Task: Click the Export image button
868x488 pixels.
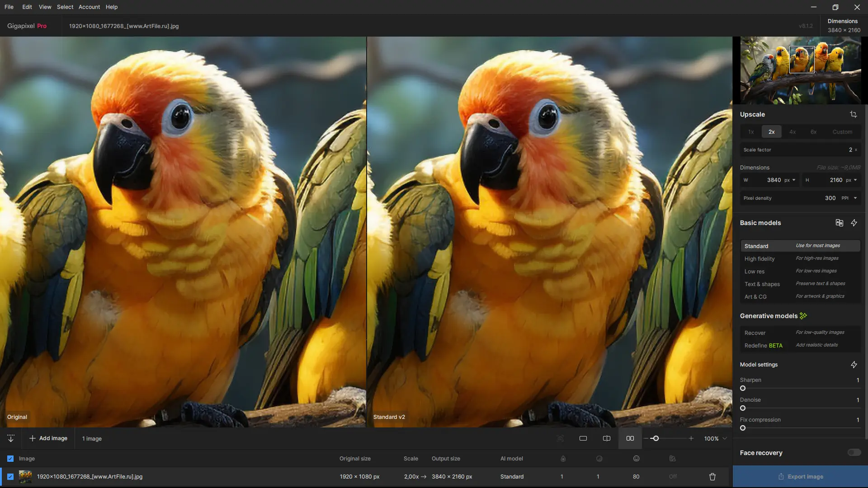Action: coord(800,477)
